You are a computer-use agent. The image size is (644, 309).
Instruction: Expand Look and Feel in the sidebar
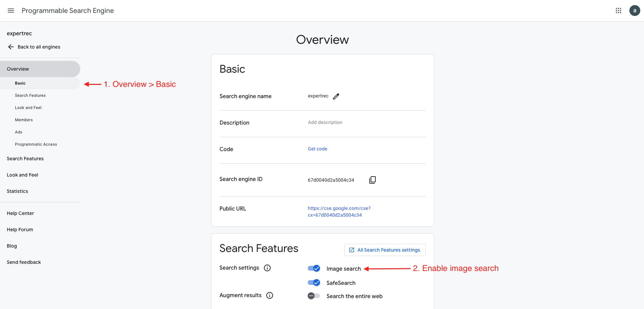point(22,175)
